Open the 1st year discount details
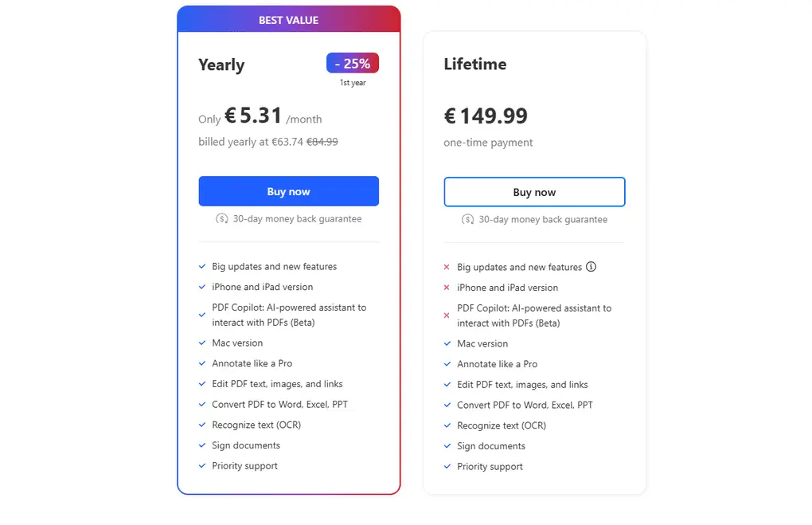This screenshot has width=812, height=525. point(353,82)
